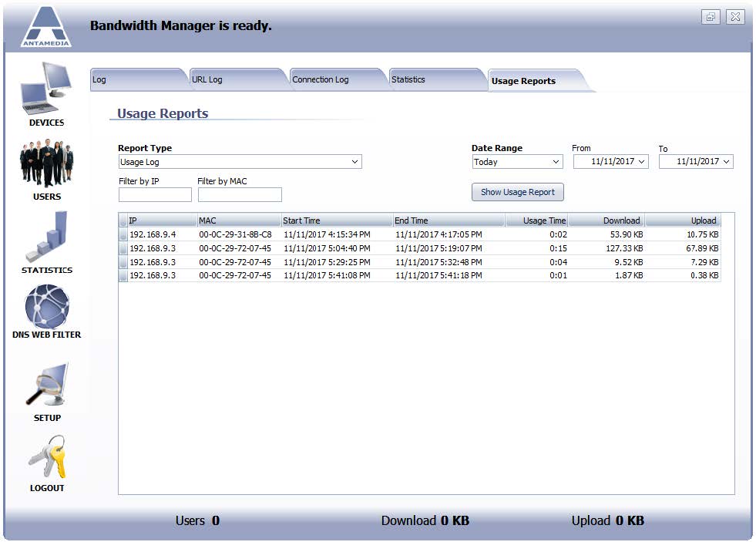Image resolution: width=756 pixels, height=542 pixels.
Task: Switch to the Log tab
Action: point(137,79)
